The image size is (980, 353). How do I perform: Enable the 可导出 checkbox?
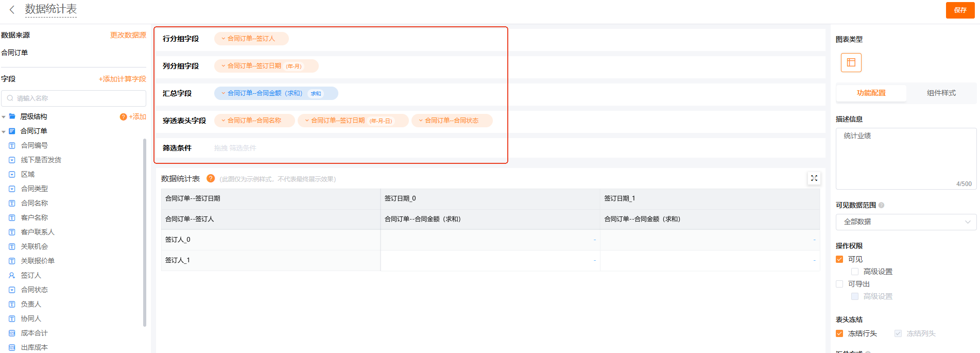(x=839, y=284)
